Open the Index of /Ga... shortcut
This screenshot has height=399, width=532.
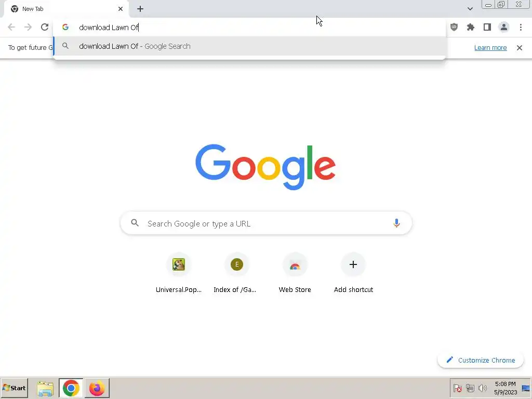click(x=236, y=273)
